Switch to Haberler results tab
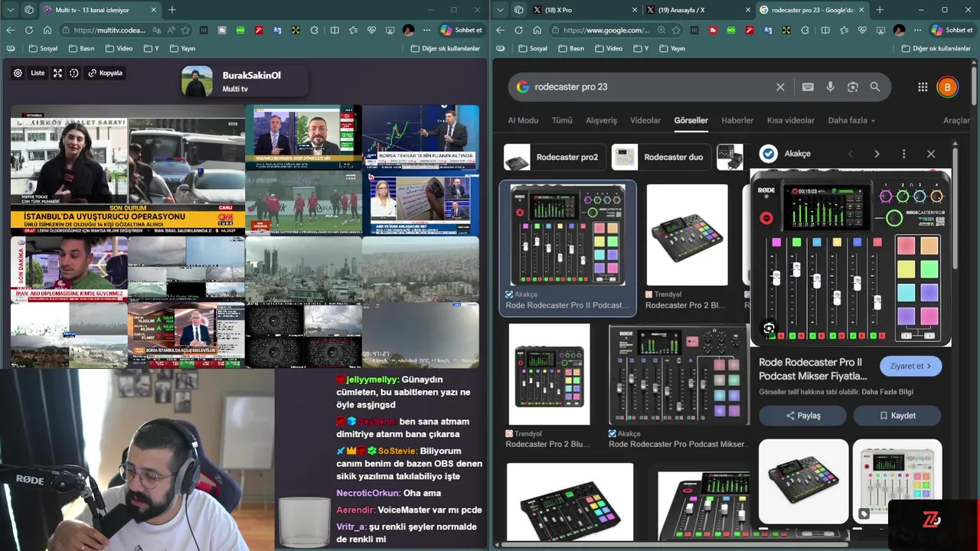 point(737,120)
